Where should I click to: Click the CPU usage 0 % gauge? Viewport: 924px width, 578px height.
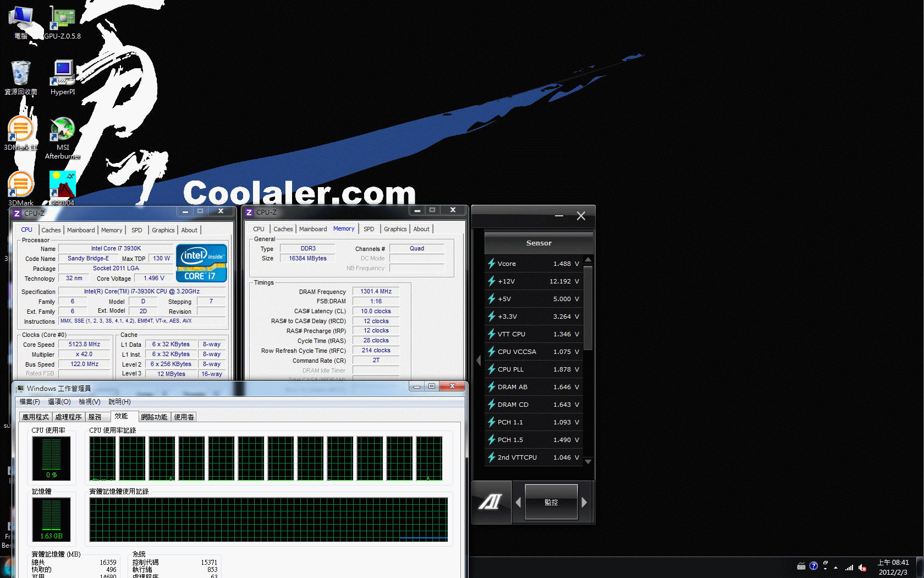tap(52, 459)
